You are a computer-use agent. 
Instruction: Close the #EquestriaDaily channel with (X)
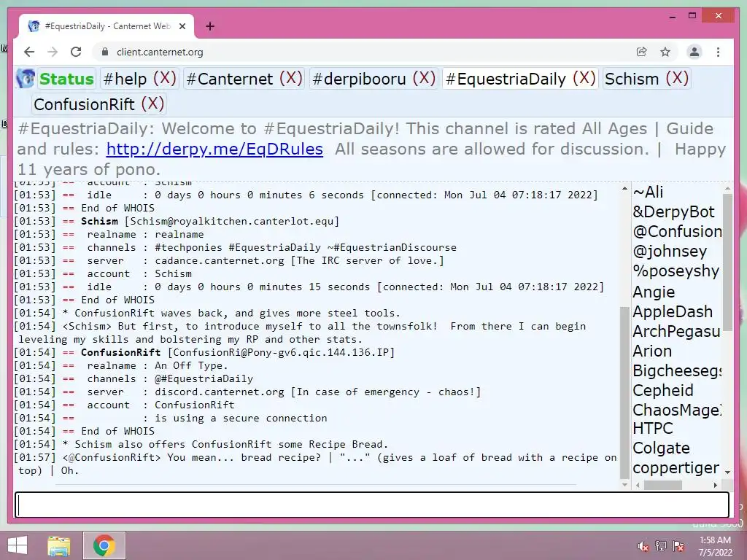(x=584, y=78)
